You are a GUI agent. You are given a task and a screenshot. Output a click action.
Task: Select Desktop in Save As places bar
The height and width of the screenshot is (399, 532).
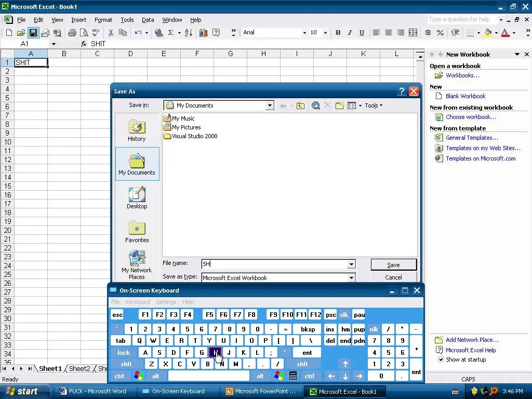click(x=137, y=198)
